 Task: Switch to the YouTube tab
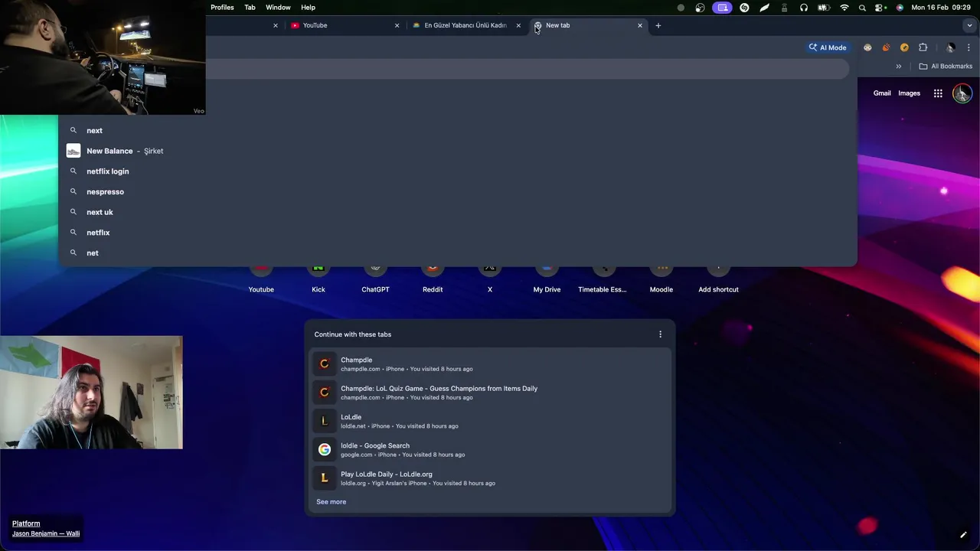pyautogui.click(x=345, y=25)
